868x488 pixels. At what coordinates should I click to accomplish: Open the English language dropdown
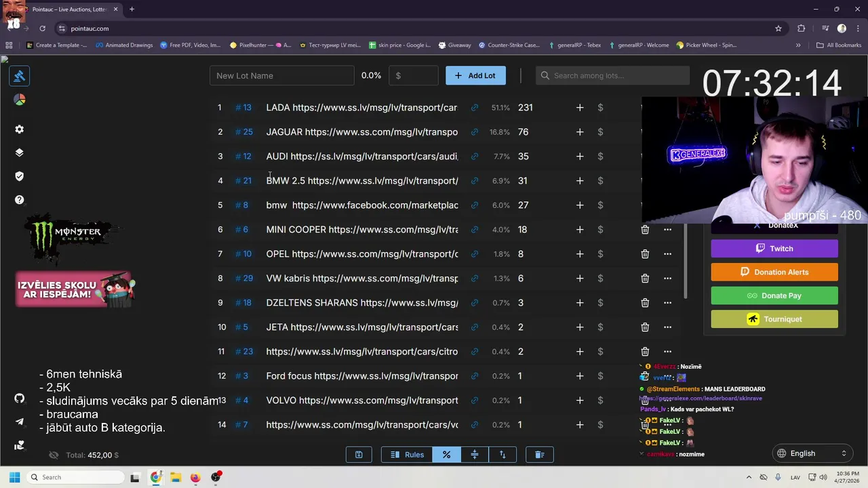812,453
